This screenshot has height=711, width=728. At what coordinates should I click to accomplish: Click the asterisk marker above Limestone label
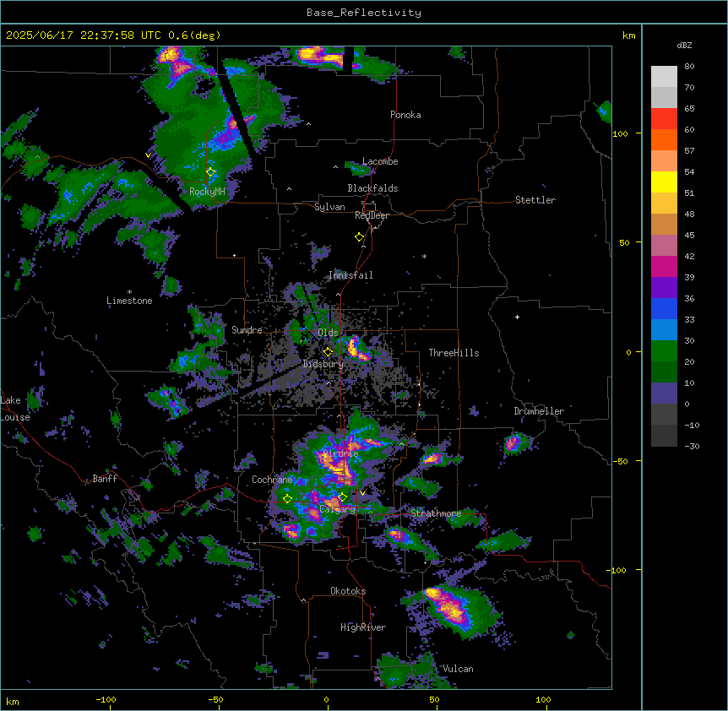click(129, 292)
